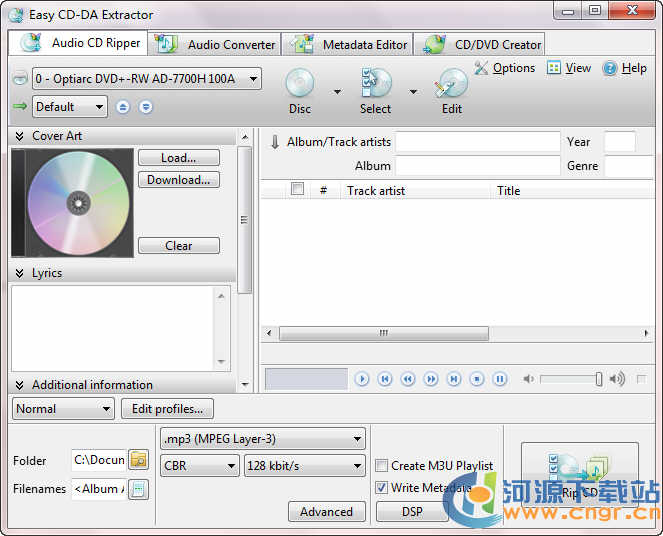Viewport: 663px width, 536px height.
Task: Click the Album input field
Action: tap(478, 166)
